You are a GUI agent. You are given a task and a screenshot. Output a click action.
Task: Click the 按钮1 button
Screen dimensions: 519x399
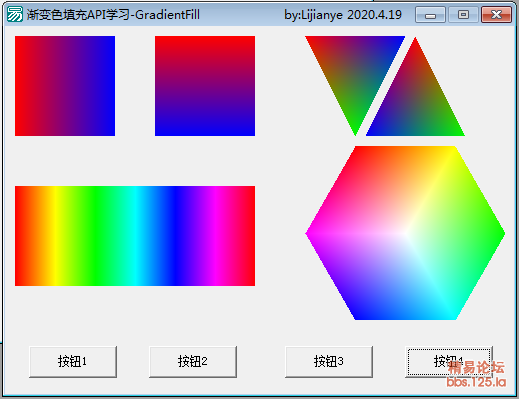click(x=73, y=362)
